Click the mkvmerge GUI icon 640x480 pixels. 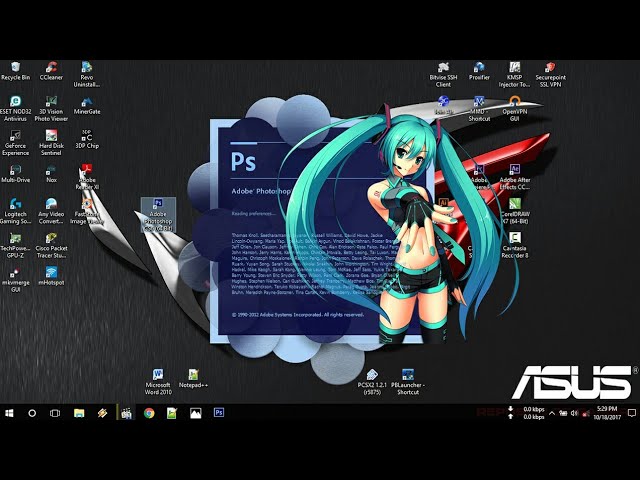pos(16,280)
